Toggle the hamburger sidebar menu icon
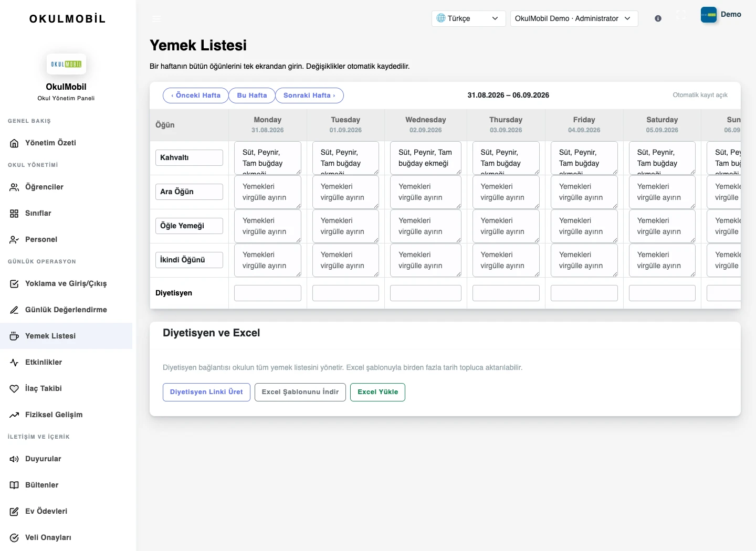This screenshot has height=551, width=756. tap(156, 18)
